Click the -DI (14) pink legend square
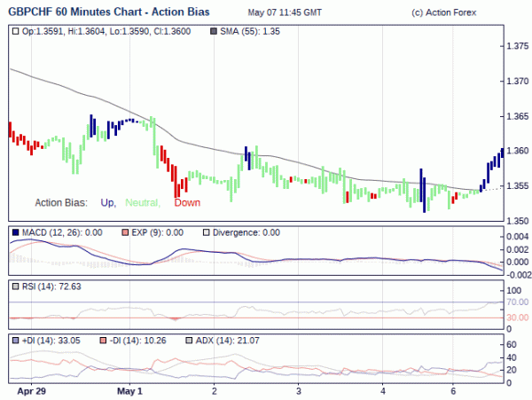Screen dimensions: 532x400 coord(103,341)
